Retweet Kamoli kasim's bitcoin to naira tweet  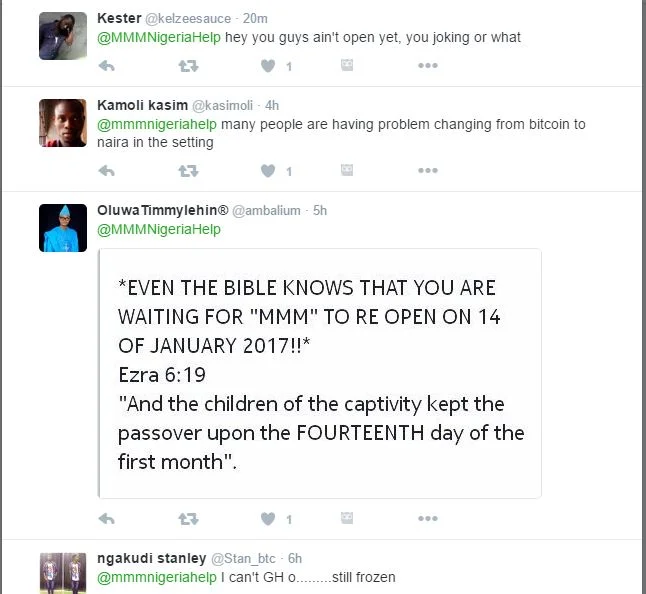(188, 171)
